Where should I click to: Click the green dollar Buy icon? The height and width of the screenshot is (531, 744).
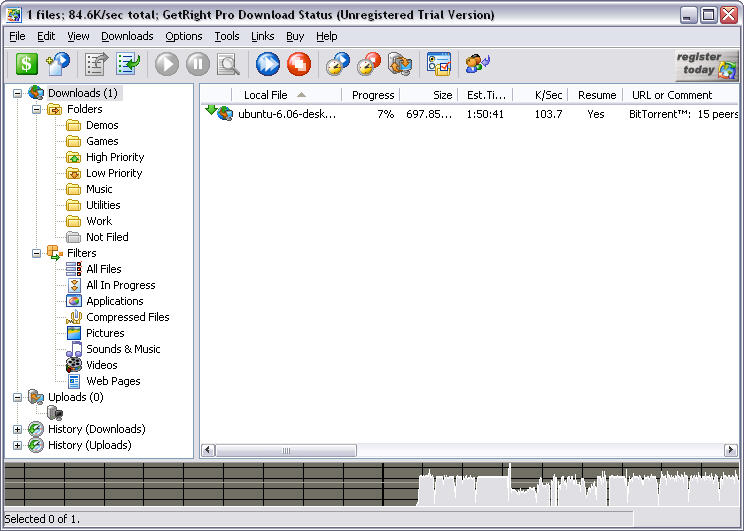pos(27,64)
